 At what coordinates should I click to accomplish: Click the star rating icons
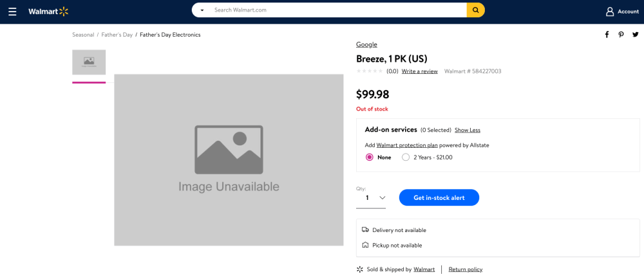(x=370, y=71)
